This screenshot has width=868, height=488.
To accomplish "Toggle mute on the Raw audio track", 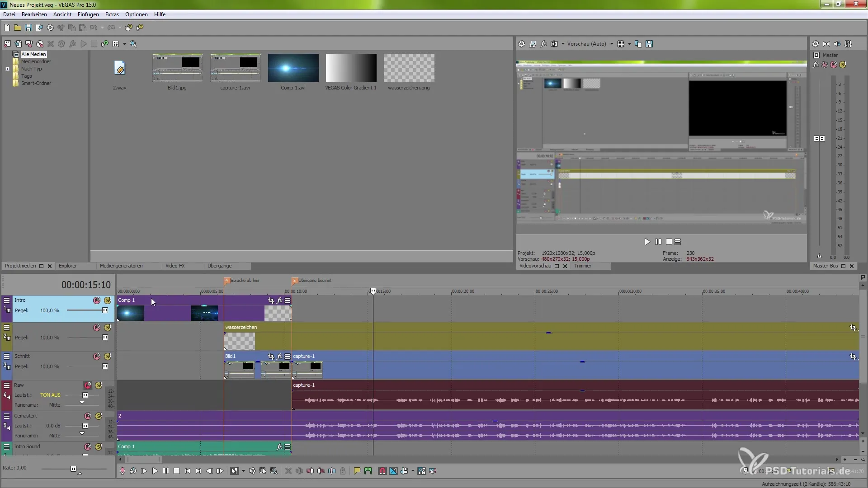I will [x=88, y=385].
